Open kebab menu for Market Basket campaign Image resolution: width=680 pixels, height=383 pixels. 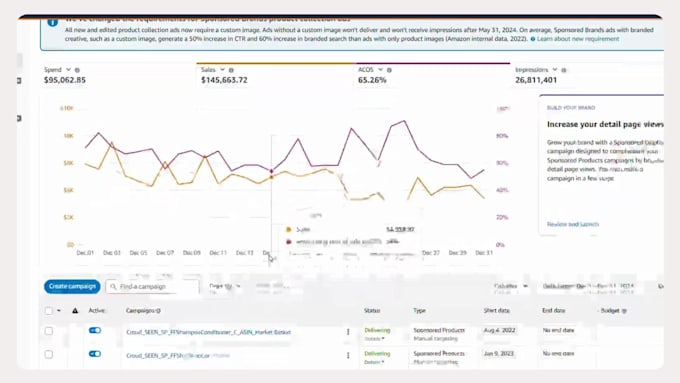click(348, 332)
